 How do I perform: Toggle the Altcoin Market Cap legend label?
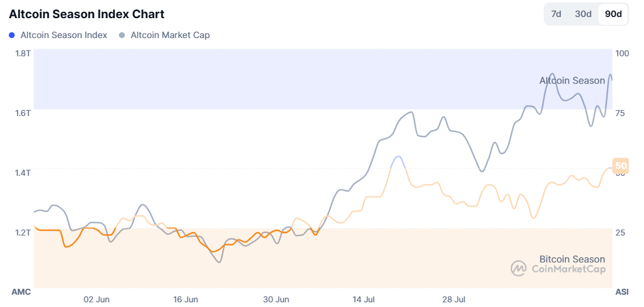tap(170, 35)
